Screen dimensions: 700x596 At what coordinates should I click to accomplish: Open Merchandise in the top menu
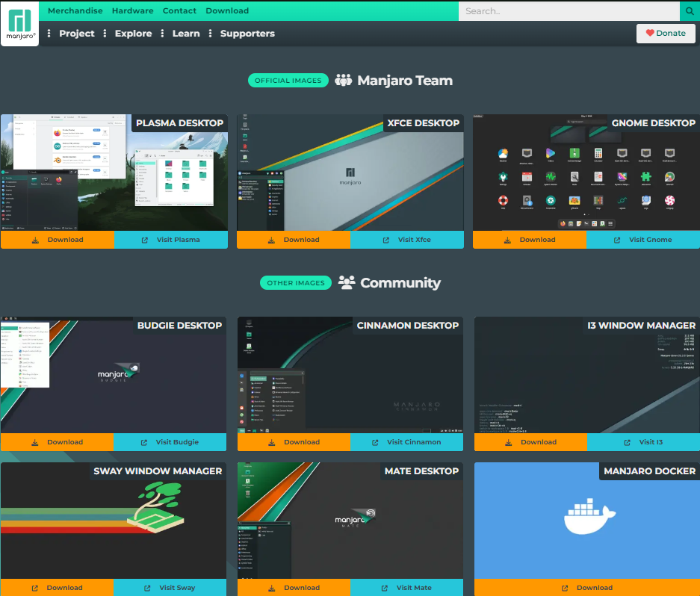[75, 10]
